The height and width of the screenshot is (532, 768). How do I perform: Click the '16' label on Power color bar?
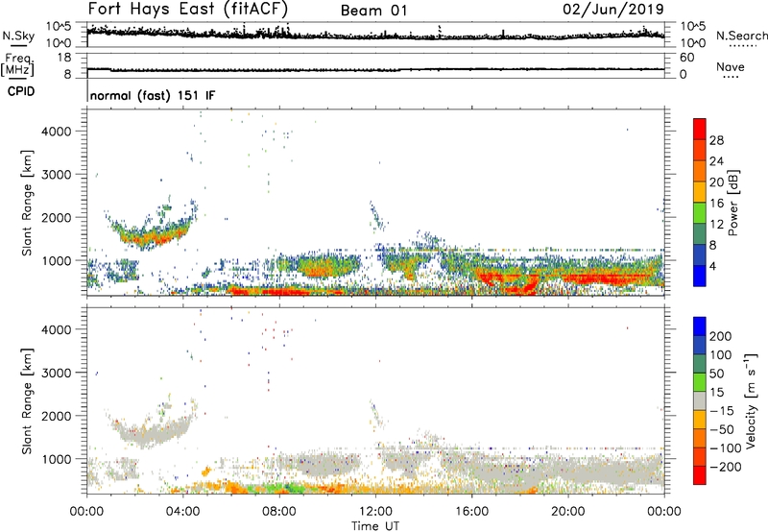(x=716, y=204)
